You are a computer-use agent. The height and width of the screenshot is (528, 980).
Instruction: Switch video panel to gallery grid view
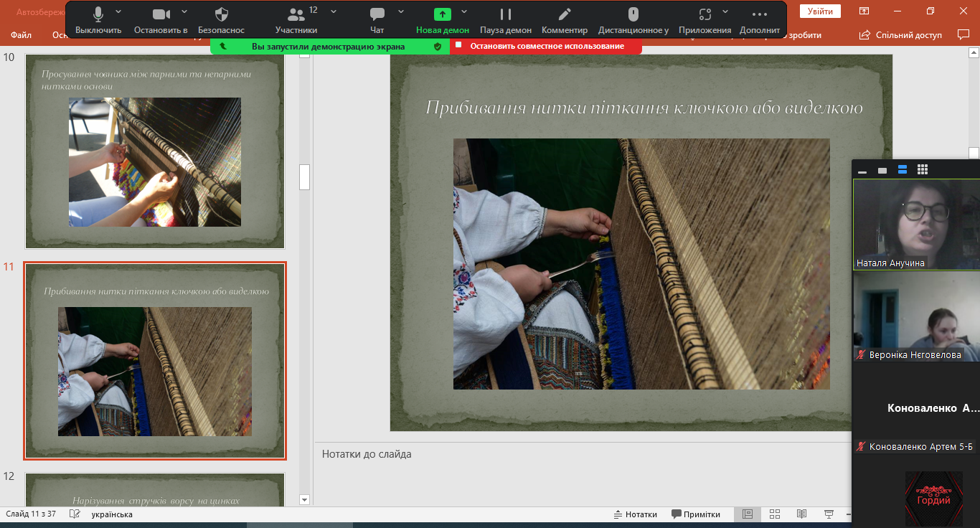[x=923, y=170]
